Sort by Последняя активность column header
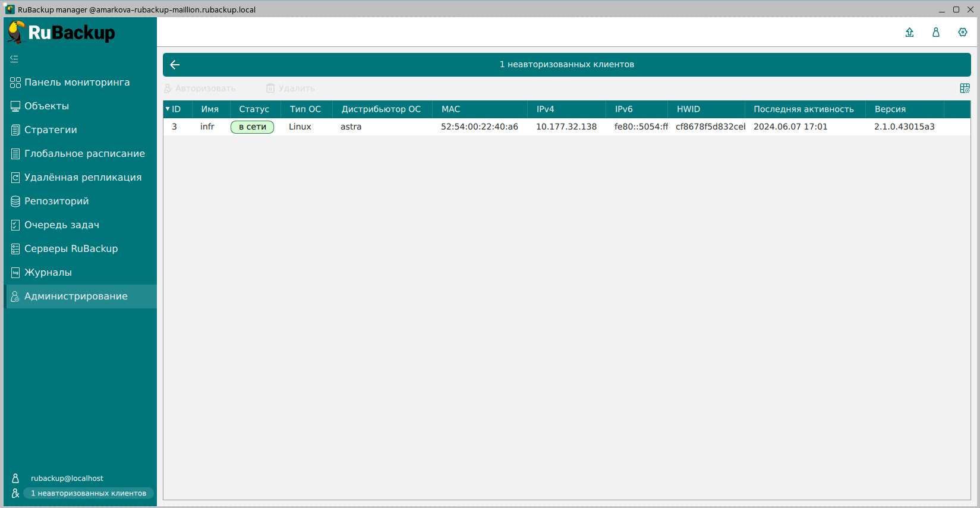 click(803, 109)
